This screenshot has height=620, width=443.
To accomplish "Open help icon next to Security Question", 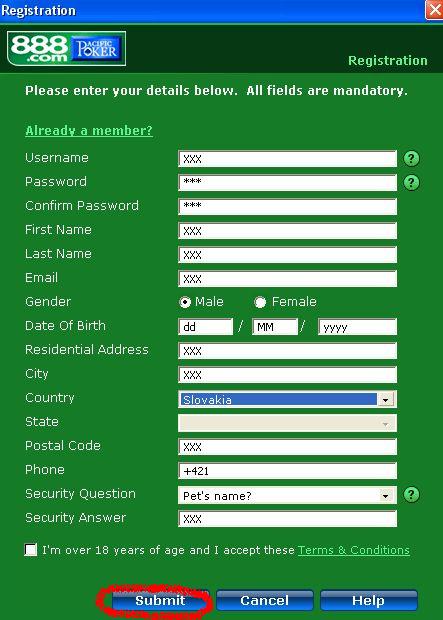I will tap(411, 494).
